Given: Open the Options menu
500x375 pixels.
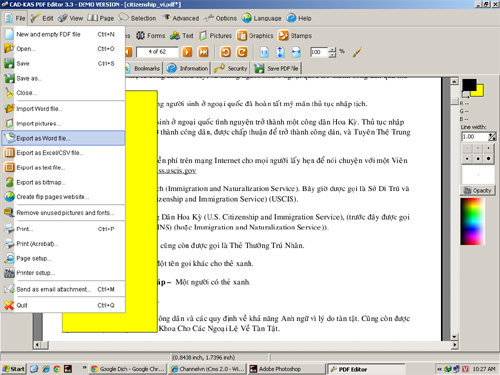Looking at the screenshot, I should (x=221, y=18).
